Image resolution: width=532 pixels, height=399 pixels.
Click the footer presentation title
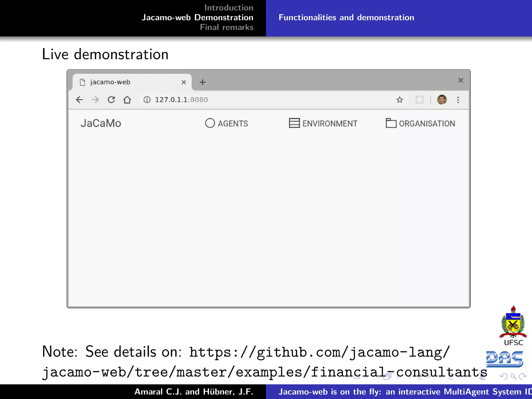[405, 392]
